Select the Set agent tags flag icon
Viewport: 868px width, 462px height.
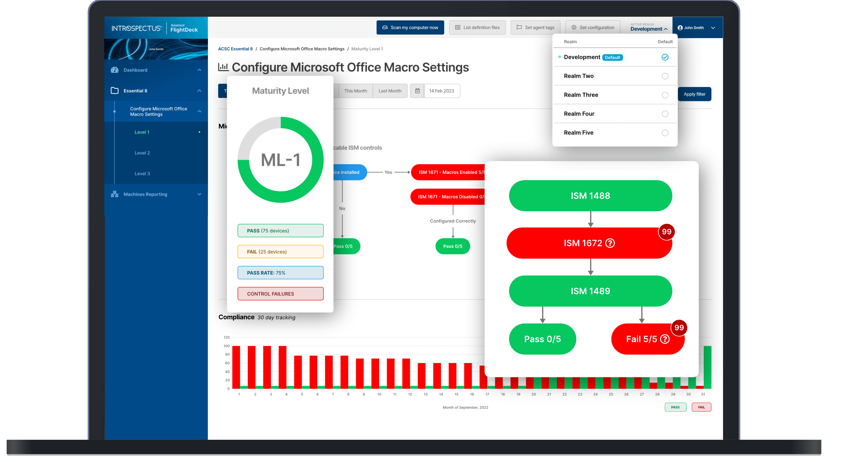[x=519, y=27]
